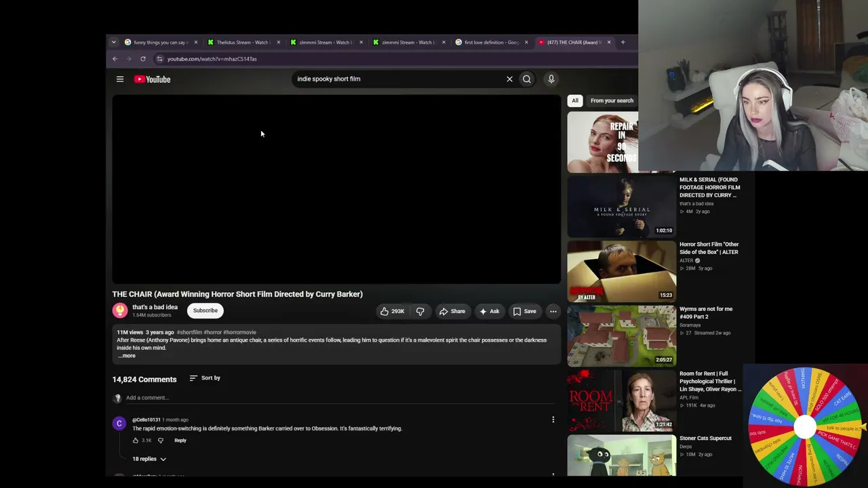The height and width of the screenshot is (488, 868).
Task: Like the comment by @Cello10131
Action: pyautogui.click(x=136, y=441)
